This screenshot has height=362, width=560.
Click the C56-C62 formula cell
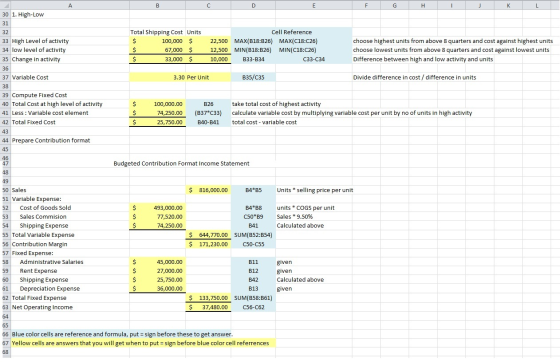point(253,307)
